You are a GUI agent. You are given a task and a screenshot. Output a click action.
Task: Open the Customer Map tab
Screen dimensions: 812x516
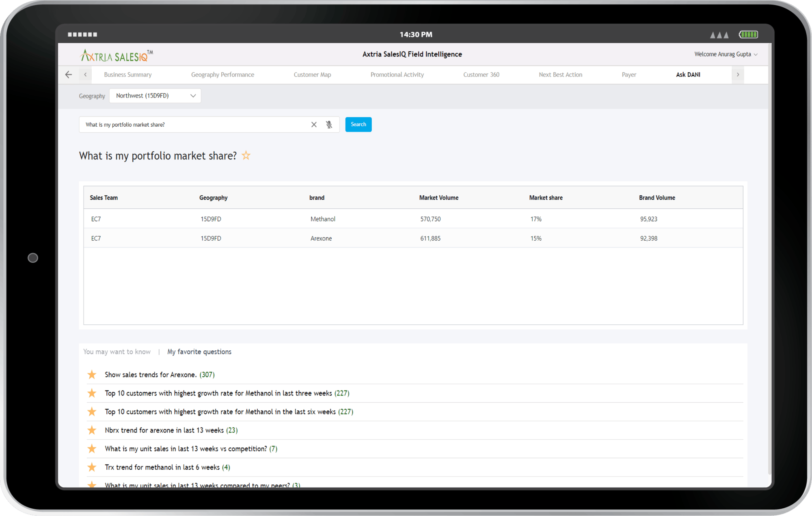coord(312,75)
